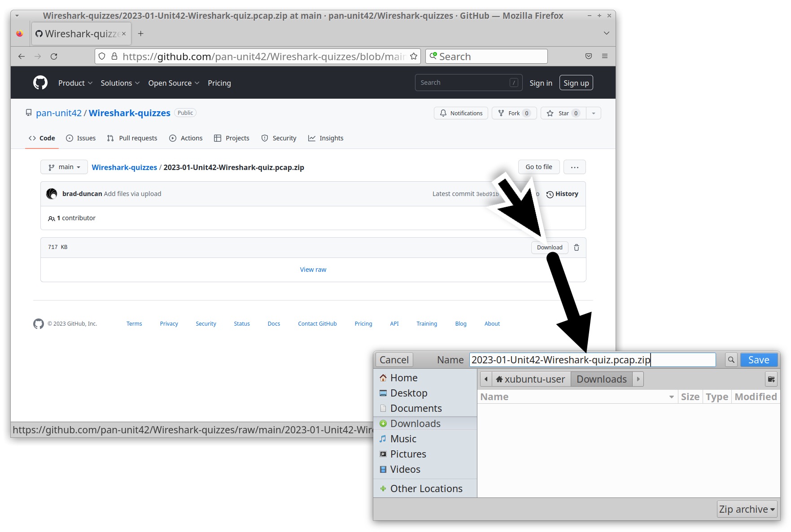This screenshot has width=791, height=532.
Task: Switch to the Code tab
Action: 42,138
